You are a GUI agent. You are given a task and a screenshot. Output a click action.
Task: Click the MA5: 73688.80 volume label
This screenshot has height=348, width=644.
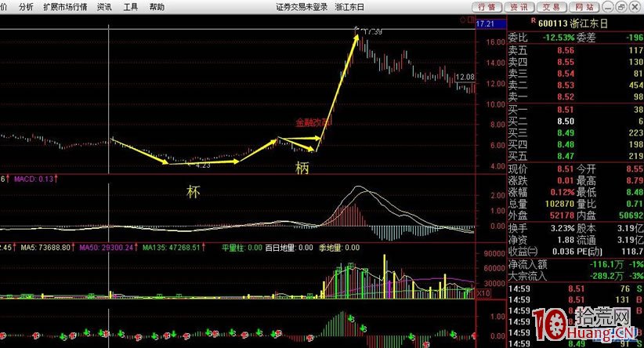pyautogui.click(x=45, y=248)
